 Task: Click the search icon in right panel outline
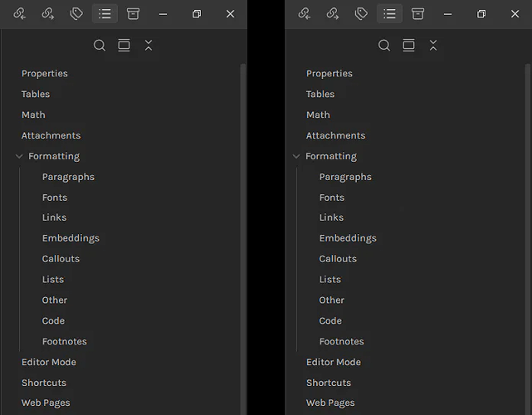384,46
